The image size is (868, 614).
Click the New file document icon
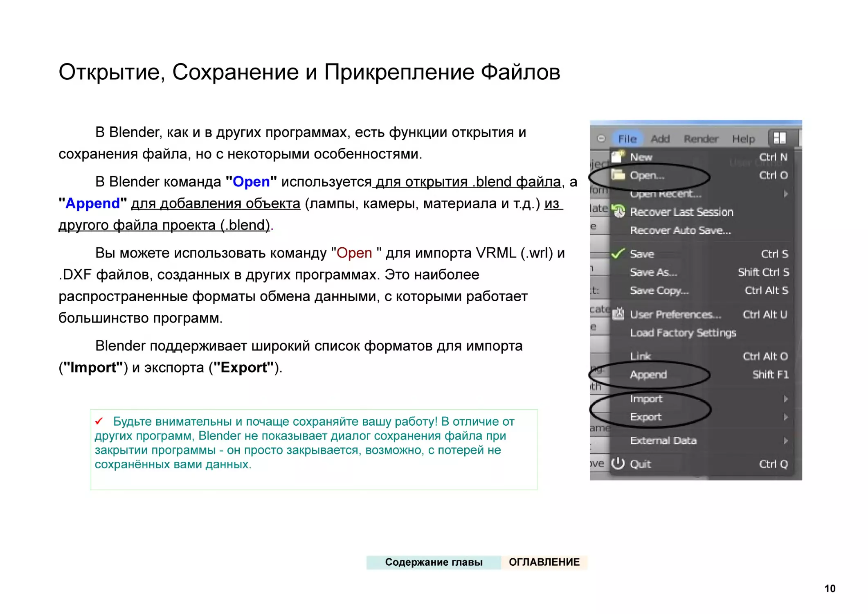point(618,157)
